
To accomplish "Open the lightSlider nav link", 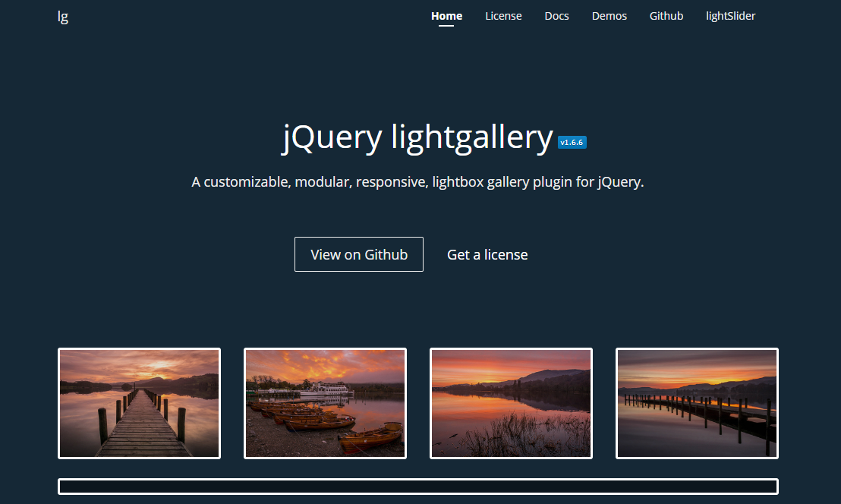I will tap(730, 16).
